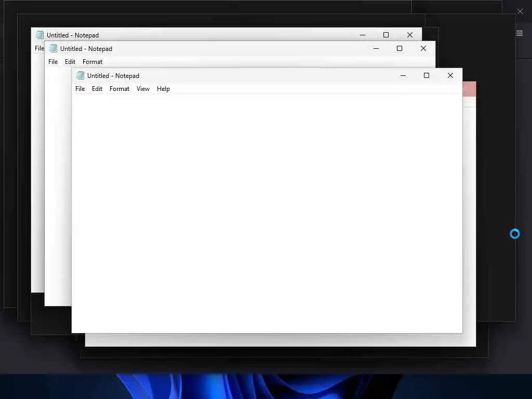Open File menu in rearmost Notepad window

pyautogui.click(x=39, y=48)
